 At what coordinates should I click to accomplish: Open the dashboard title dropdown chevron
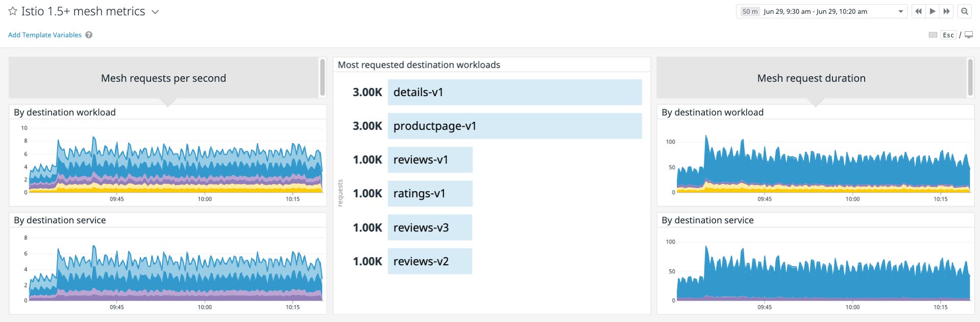click(155, 11)
